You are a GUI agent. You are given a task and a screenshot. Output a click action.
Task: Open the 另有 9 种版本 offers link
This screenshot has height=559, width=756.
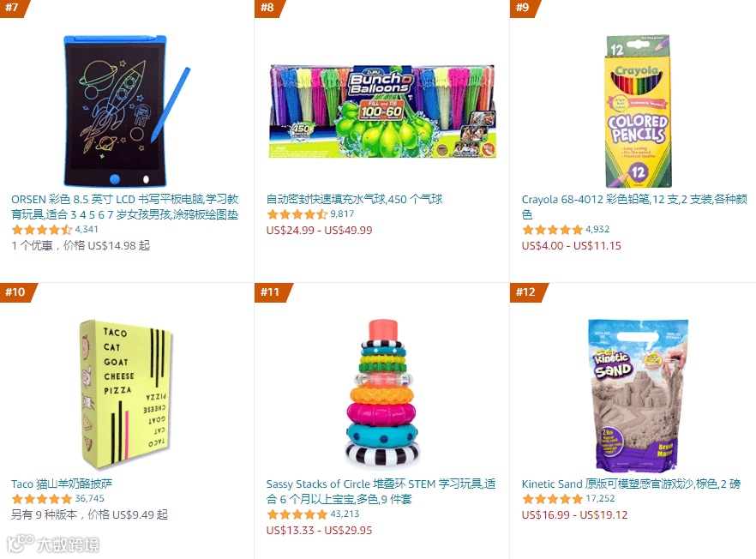(x=90, y=514)
